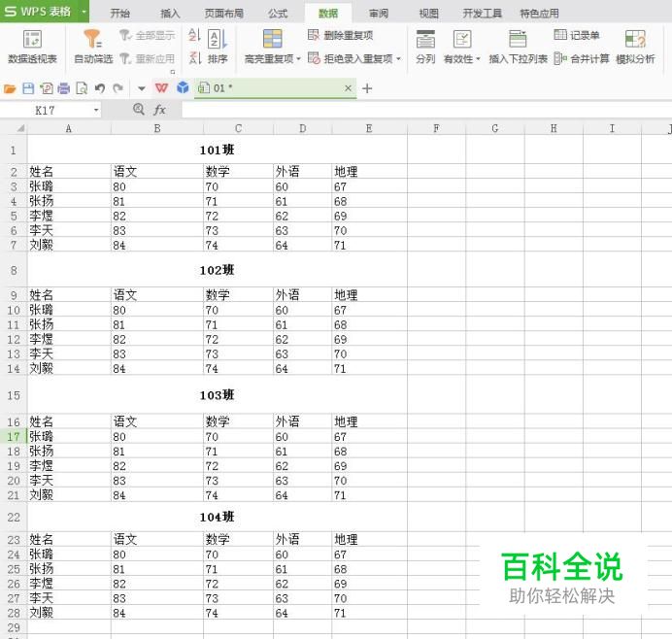Click Reject Duplicate Entry (拒绝录入重复项)
Image resolution: width=672 pixels, height=639 pixels.
351,58
